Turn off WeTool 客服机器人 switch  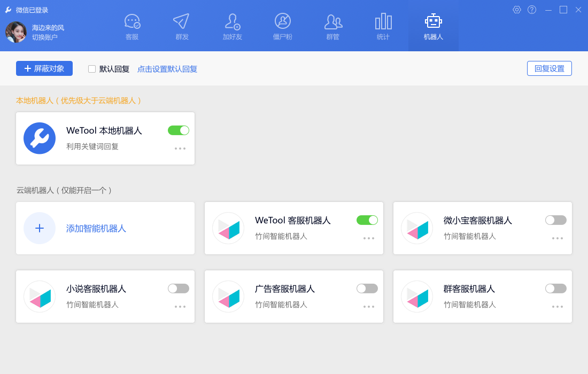367,220
